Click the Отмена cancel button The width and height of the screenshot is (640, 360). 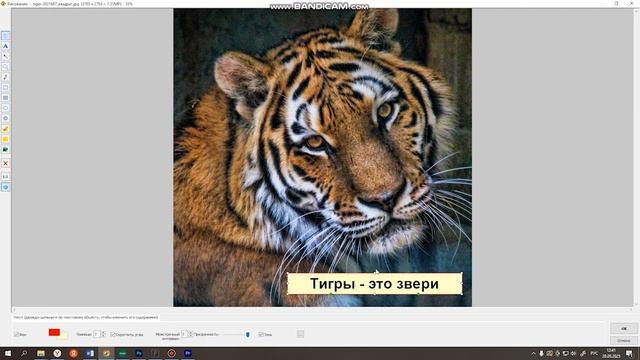(x=624, y=340)
